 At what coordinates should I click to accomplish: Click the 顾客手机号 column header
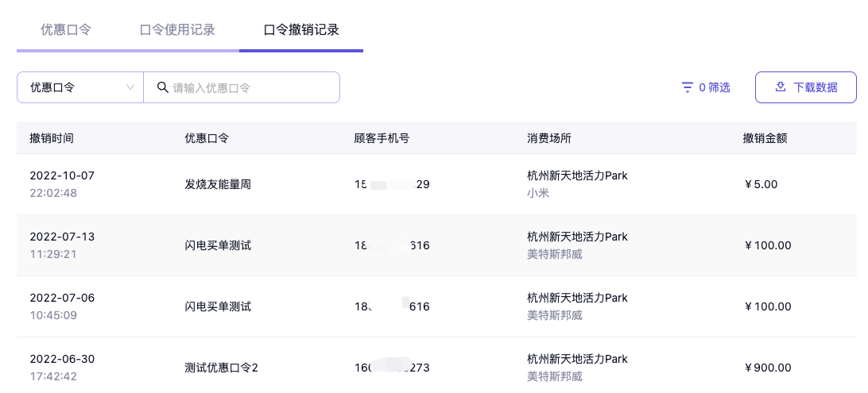click(x=382, y=138)
